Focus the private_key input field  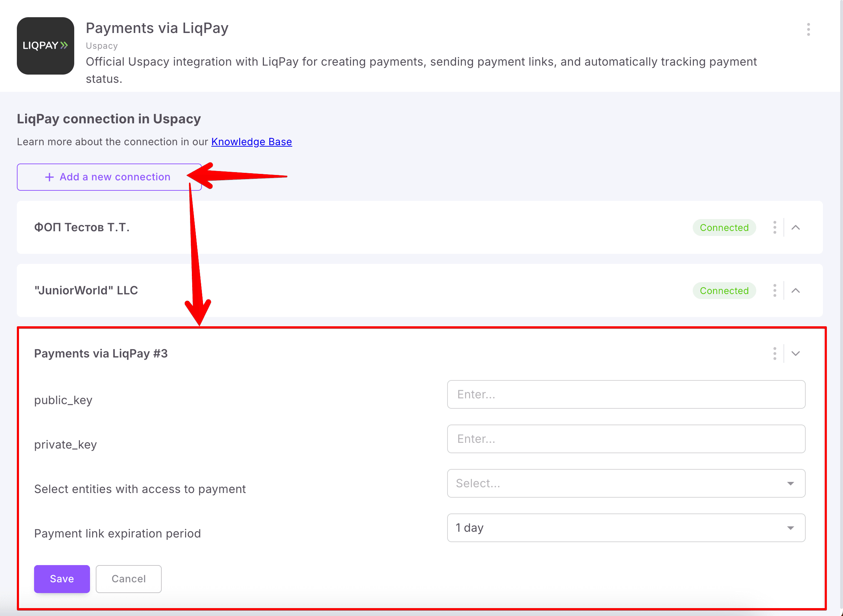(x=626, y=439)
